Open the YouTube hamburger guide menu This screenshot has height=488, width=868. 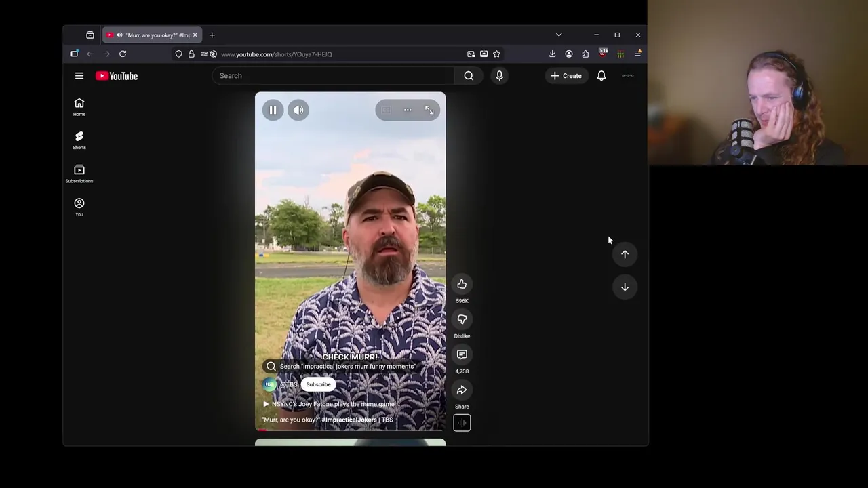tap(79, 76)
